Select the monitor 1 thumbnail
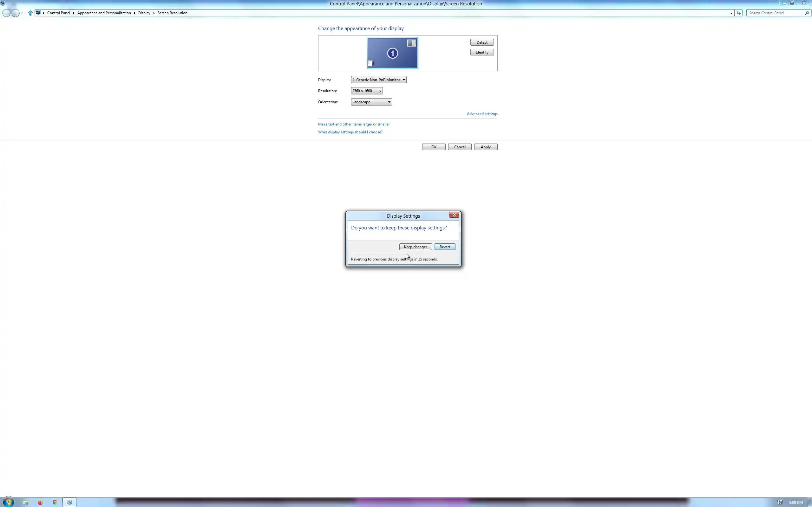Screen dimensions: 812x507 pos(393,53)
